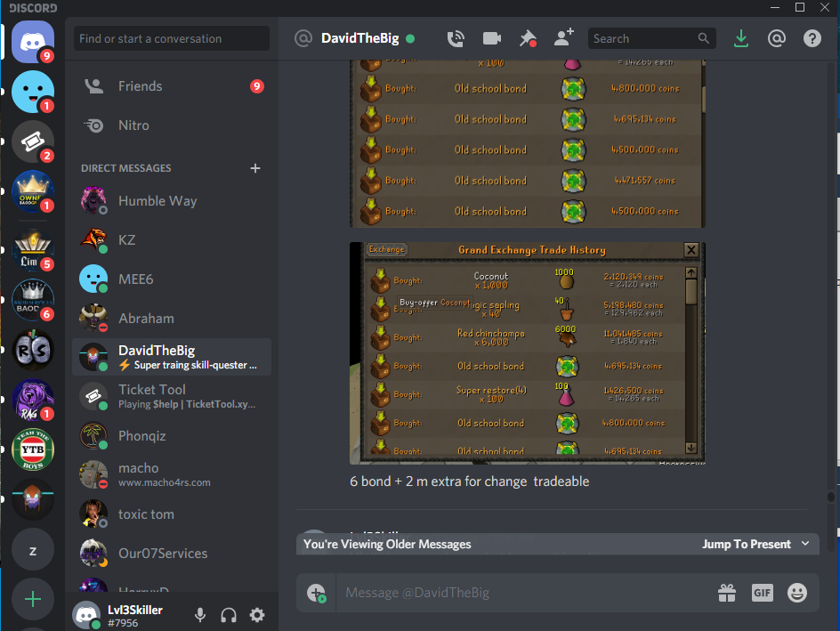Add friends to this DM

pos(563,38)
